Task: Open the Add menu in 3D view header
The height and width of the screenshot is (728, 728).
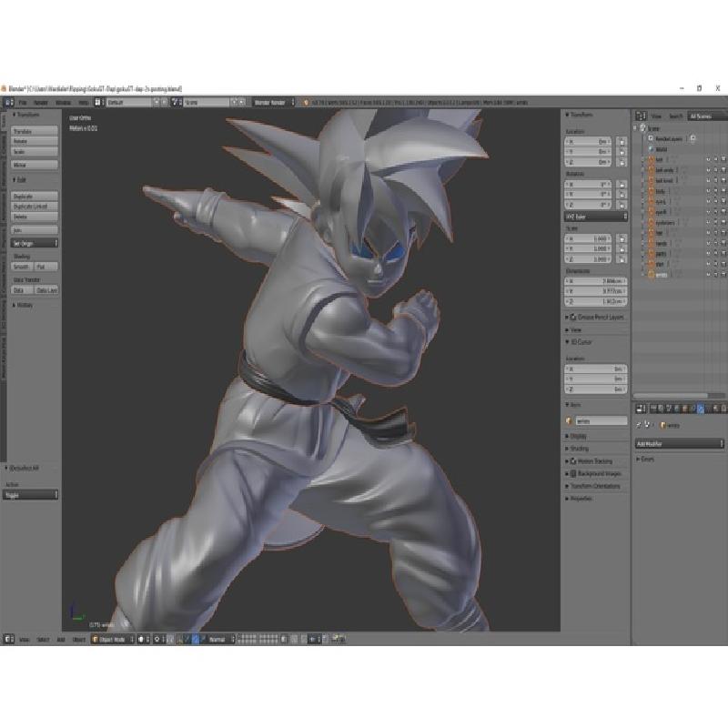Action: pyautogui.click(x=61, y=640)
